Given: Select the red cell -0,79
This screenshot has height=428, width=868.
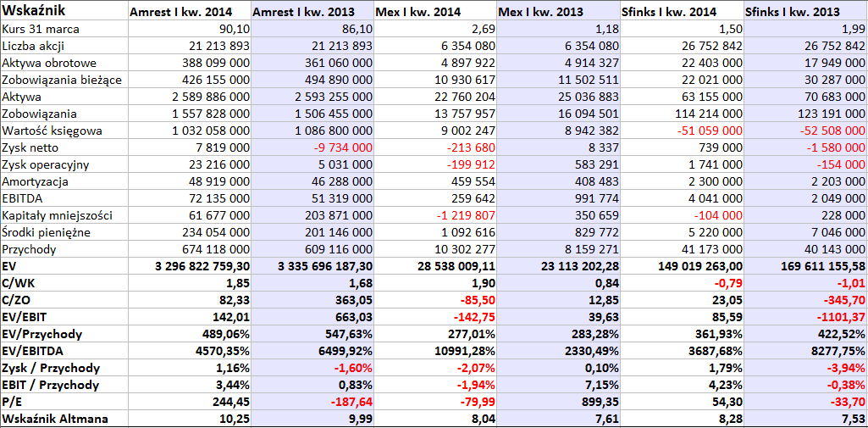Looking at the screenshot, I should (682, 283).
